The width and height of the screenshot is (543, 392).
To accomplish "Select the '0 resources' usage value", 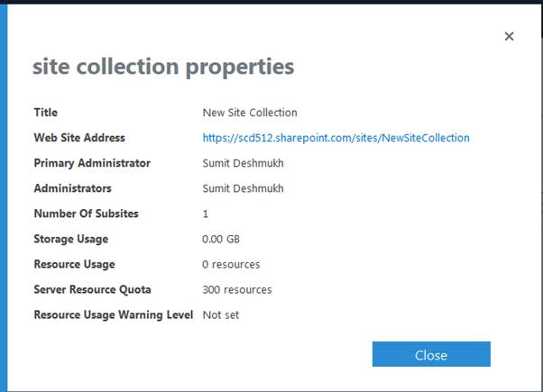I will [231, 264].
